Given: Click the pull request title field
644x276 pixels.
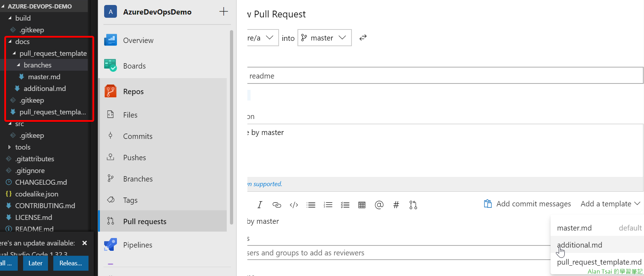Looking at the screenshot, I should (445, 76).
